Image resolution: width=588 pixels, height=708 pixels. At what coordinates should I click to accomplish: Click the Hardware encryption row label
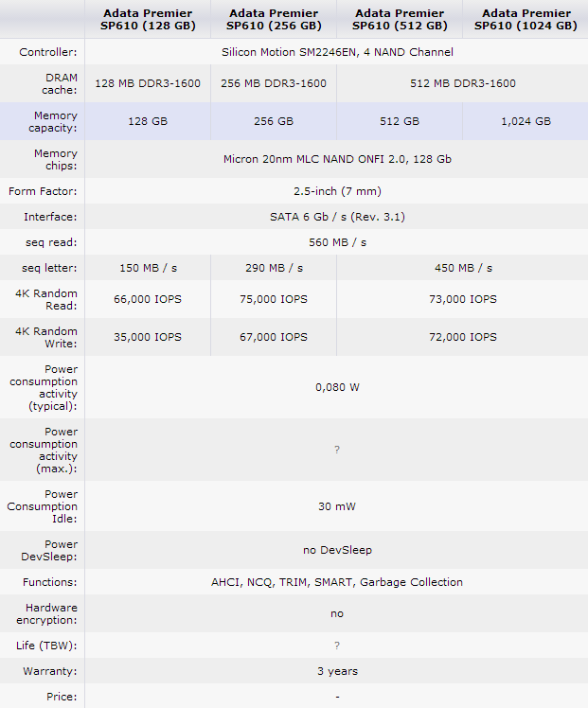46,613
